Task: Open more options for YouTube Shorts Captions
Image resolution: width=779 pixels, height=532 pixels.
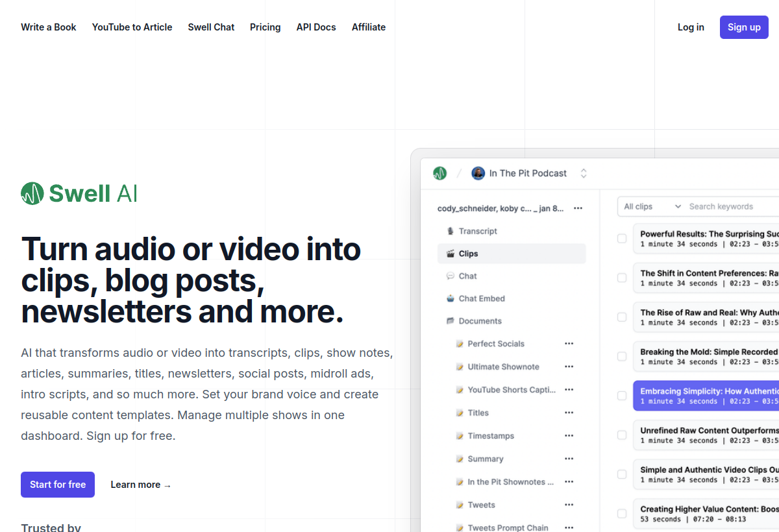Action: click(x=569, y=389)
